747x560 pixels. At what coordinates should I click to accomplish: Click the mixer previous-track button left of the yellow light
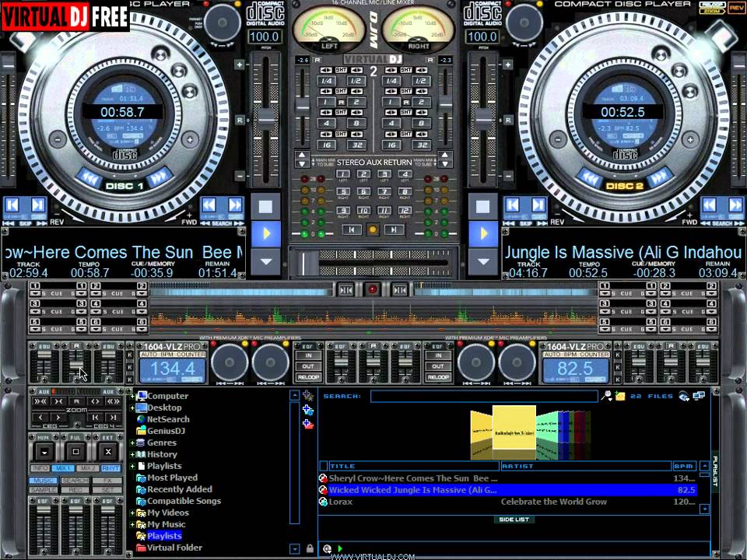(352, 230)
